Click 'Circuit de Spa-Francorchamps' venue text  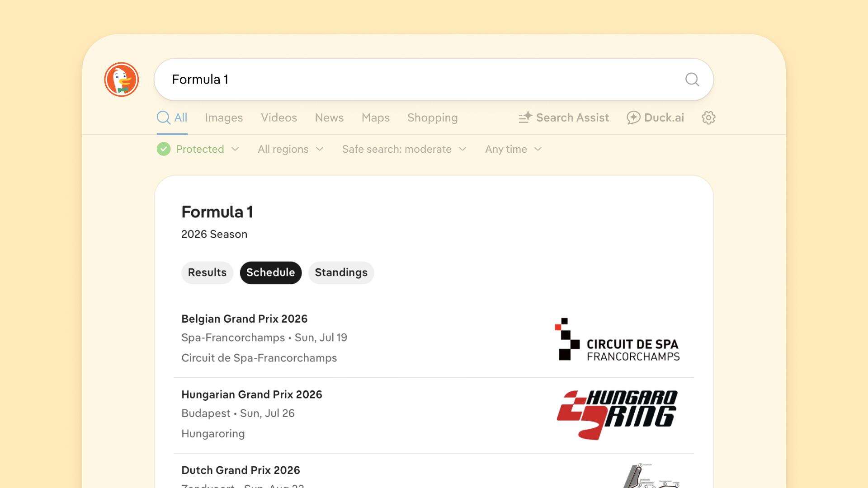(x=259, y=358)
